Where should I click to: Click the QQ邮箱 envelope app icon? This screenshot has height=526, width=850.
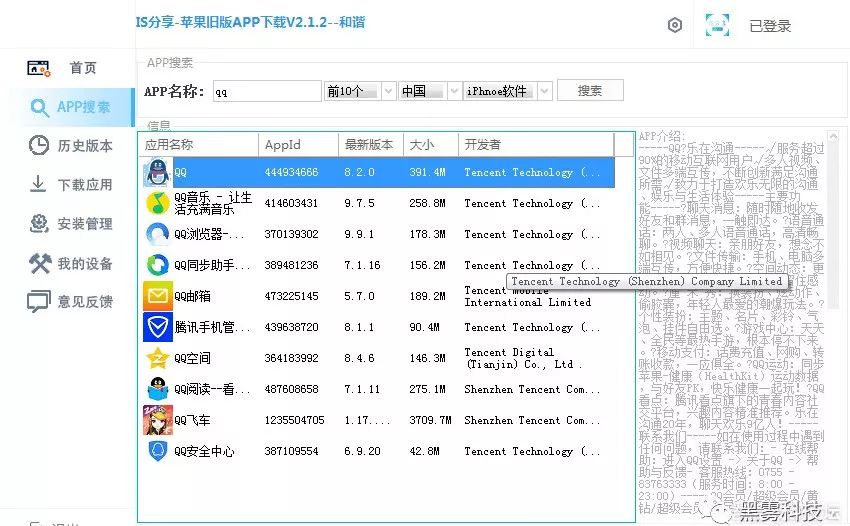tap(158, 296)
